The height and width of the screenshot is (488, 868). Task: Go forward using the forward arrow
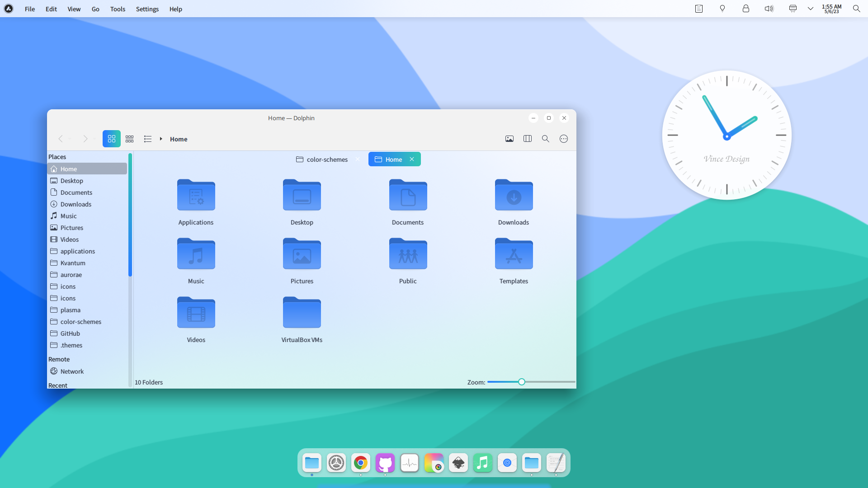coord(85,139)
